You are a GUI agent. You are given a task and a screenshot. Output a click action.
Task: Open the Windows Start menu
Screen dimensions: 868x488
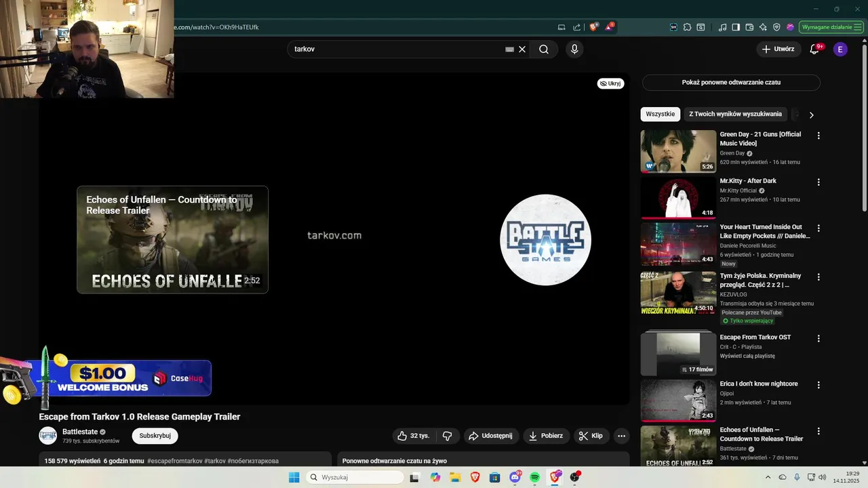[x=294, y=477]
